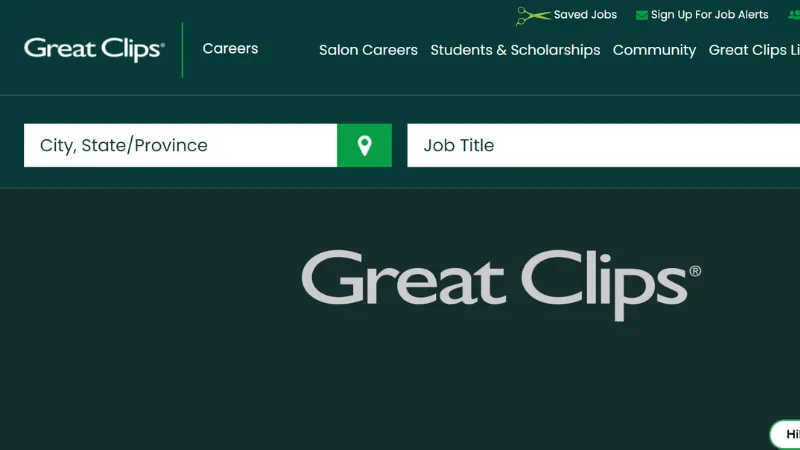Expand the Students & Scholarships menu

pos(515,50)
